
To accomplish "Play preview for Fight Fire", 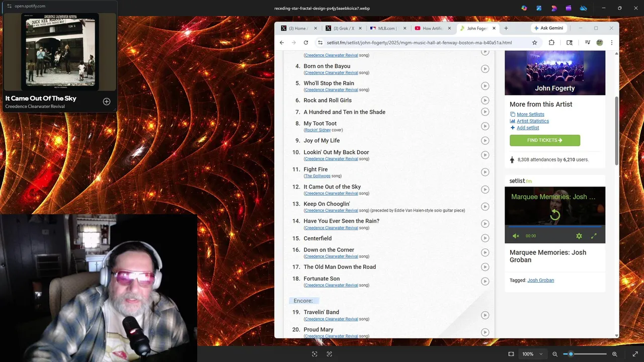I will click(x=485, y=172).
